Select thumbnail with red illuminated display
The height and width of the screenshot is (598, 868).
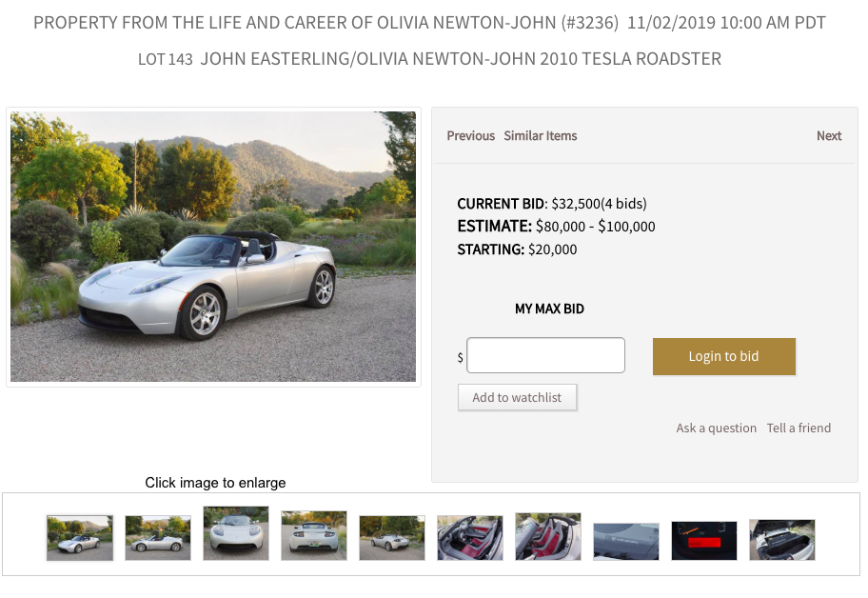pyautogui.click(x=704, y=541)
